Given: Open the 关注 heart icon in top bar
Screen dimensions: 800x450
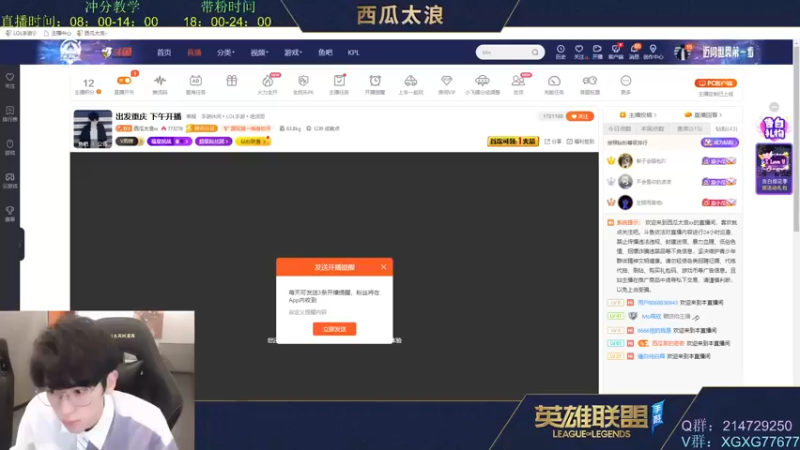Looking at the screenshot, I should [579, 51].
